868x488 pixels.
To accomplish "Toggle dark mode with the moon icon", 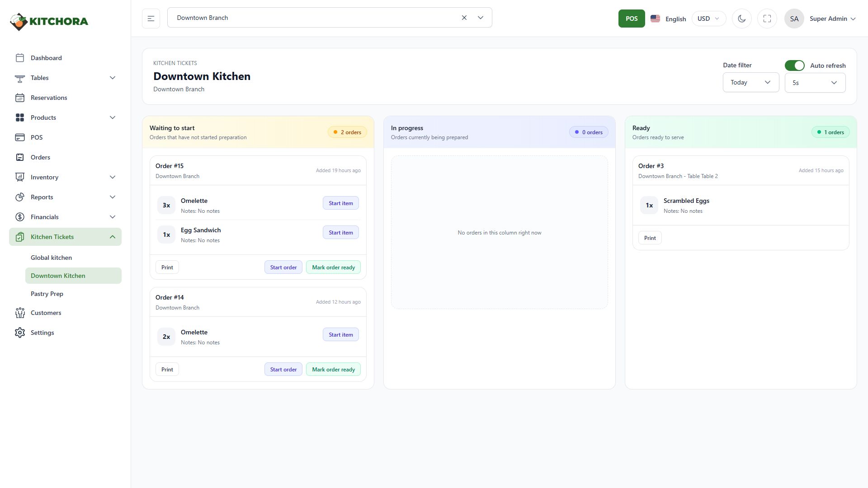I will (741, 19).
